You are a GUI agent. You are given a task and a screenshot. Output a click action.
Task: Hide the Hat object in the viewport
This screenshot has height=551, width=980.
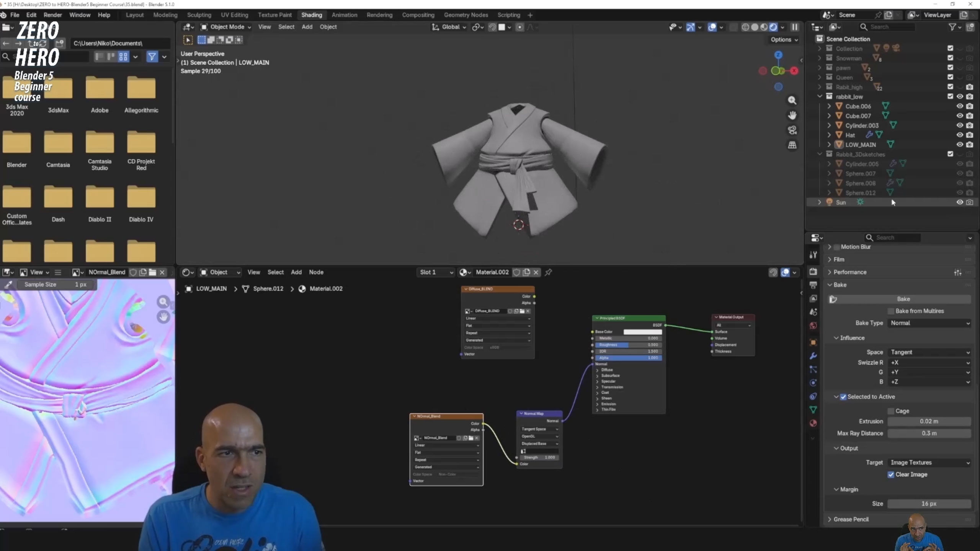(960, 135)
